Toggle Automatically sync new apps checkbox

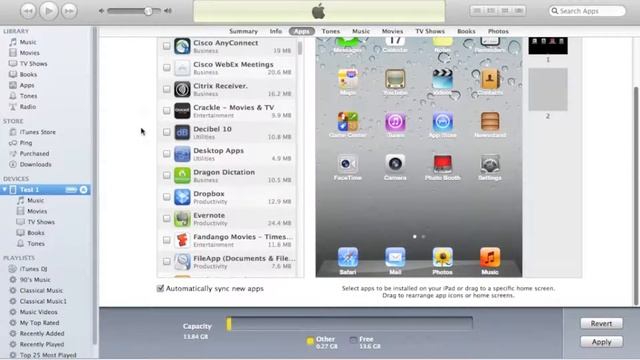160,289
